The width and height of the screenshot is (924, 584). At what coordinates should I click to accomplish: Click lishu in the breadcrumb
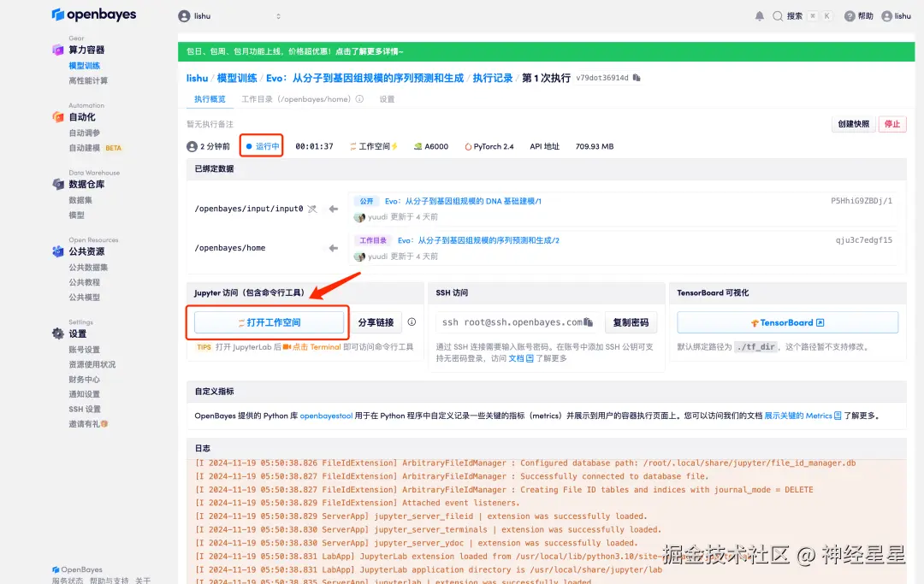pos(197,78)
